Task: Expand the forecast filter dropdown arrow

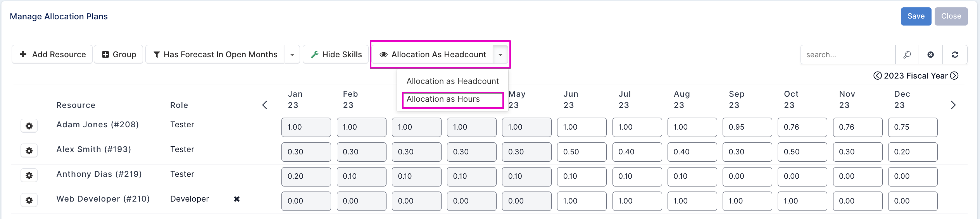Action: (x=292, y=55)
